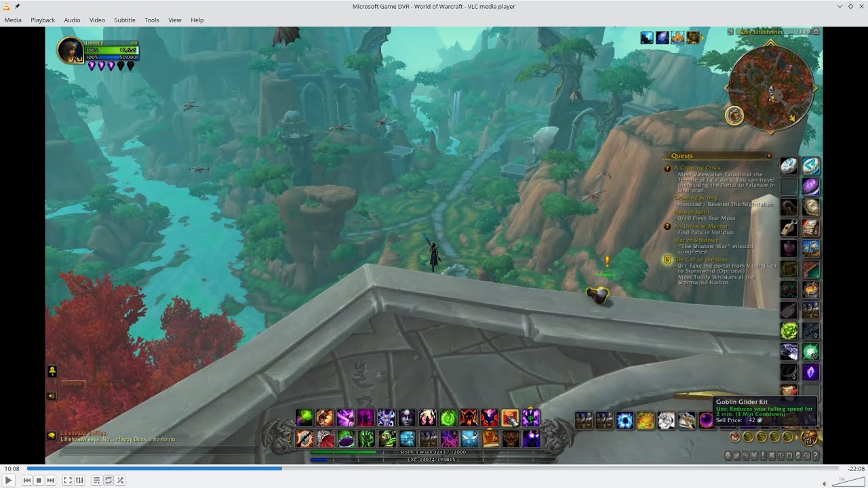Collapse the Quests tracker header button

(769, 156)
